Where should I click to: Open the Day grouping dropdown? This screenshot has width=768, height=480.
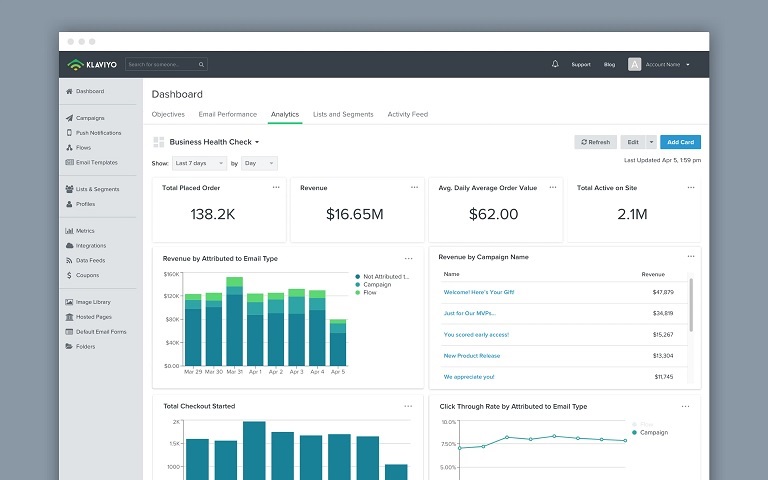coord(259,162)
